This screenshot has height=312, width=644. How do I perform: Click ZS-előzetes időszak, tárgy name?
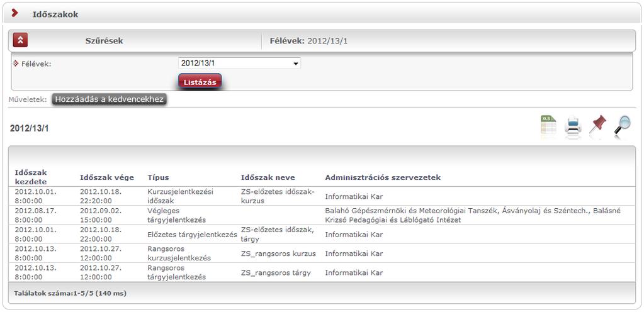tap(277, 234)
